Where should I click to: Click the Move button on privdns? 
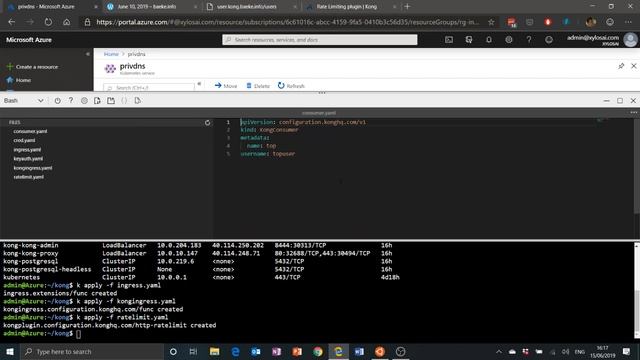[x=226, y=86]
